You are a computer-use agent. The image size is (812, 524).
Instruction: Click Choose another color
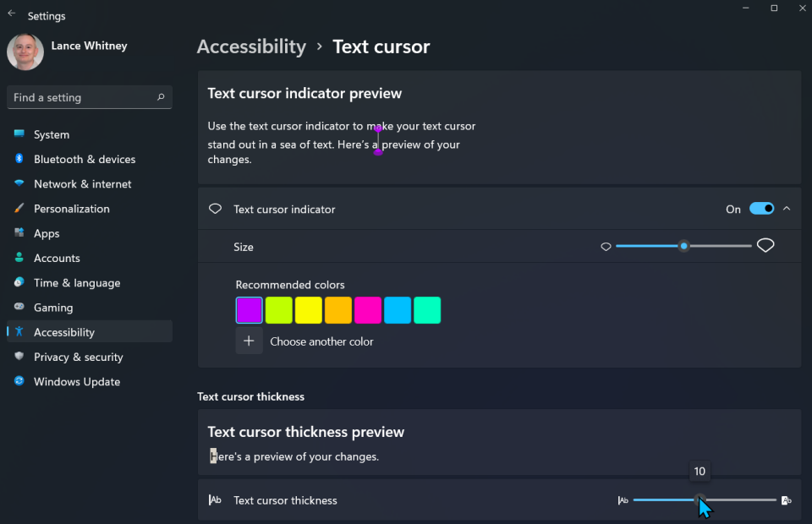coord(321,341)
